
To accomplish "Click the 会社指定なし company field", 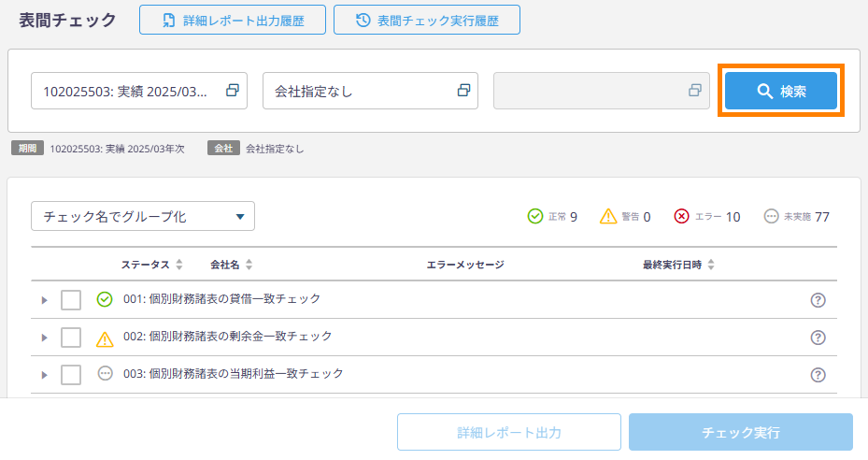I will 370,91.
